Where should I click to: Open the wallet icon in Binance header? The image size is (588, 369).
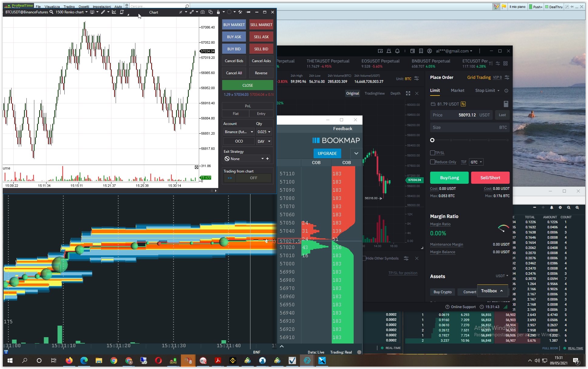pos(413,51)
